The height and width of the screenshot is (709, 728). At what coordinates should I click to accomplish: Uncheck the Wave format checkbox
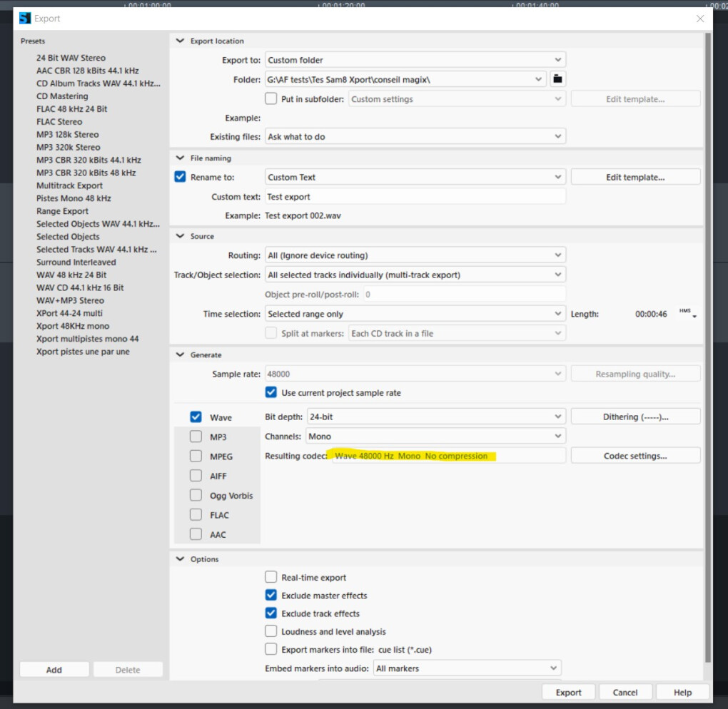pyautogui.click(x=196, y=417)
